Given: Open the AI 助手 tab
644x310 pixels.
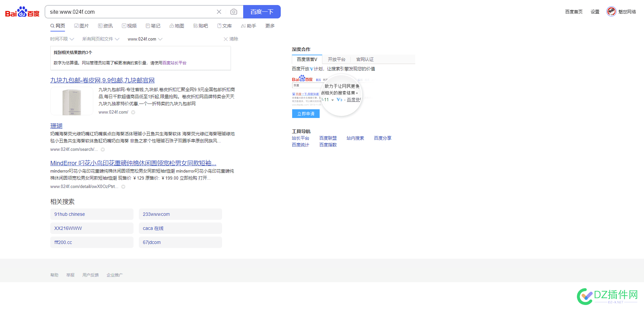Looking at the screenshot, I should [x=249, y=26].
